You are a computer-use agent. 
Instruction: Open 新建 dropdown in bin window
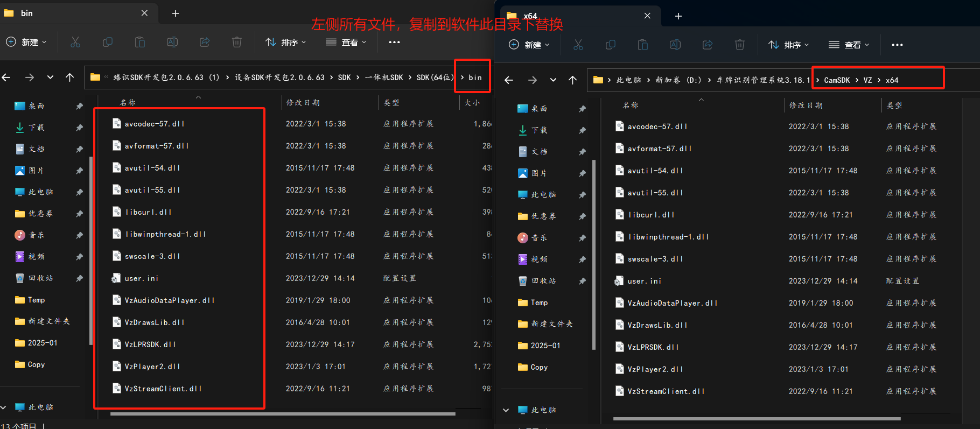coord(26,42)
